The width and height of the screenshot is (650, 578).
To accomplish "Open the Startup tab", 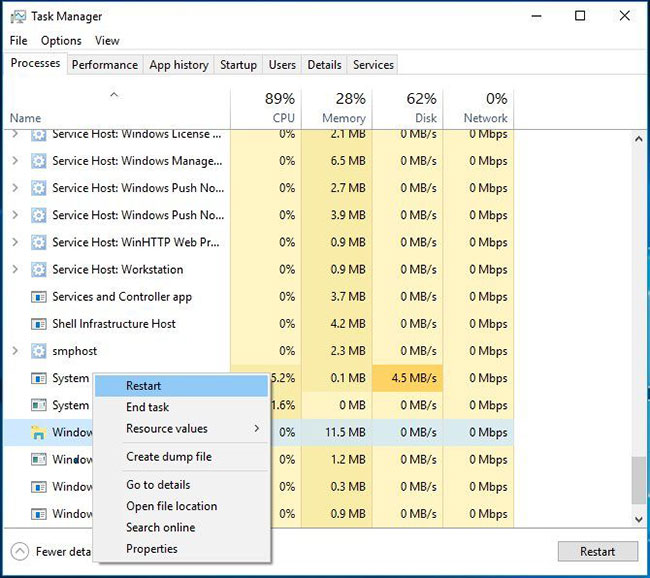I will pos(238,65).
